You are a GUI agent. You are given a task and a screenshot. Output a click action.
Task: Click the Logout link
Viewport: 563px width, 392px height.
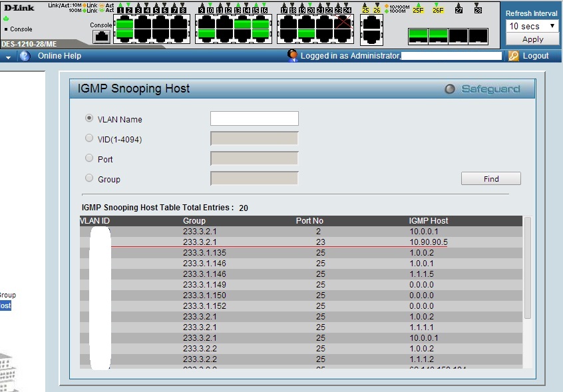click(x=536, y=56)
